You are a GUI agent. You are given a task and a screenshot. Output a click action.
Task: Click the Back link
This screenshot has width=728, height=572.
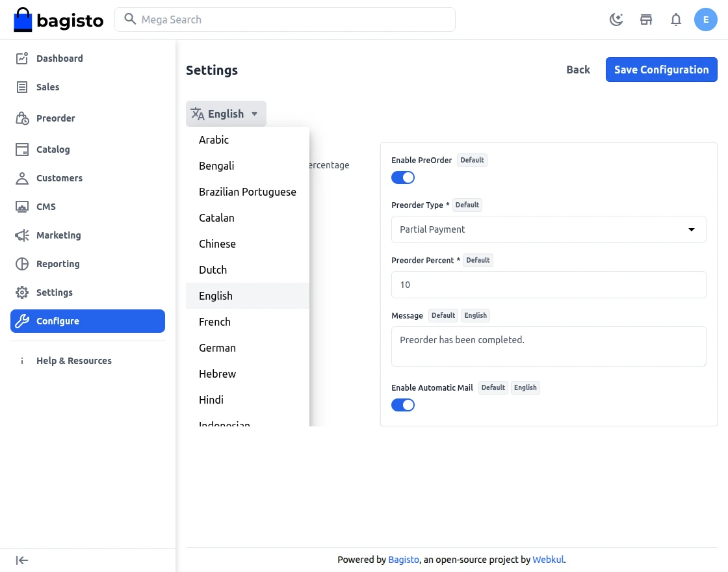578,70
